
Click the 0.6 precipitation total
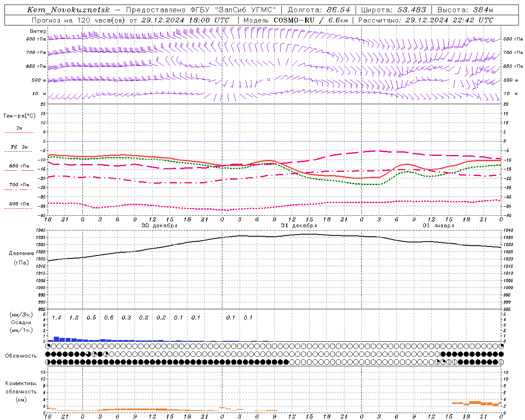point(109,317)
